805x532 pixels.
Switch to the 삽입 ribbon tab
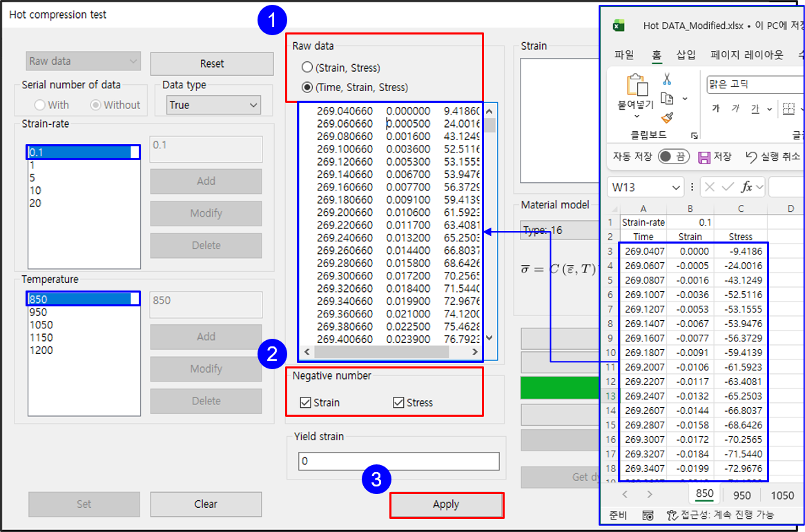pyautogui.click(x=686, y=55)
